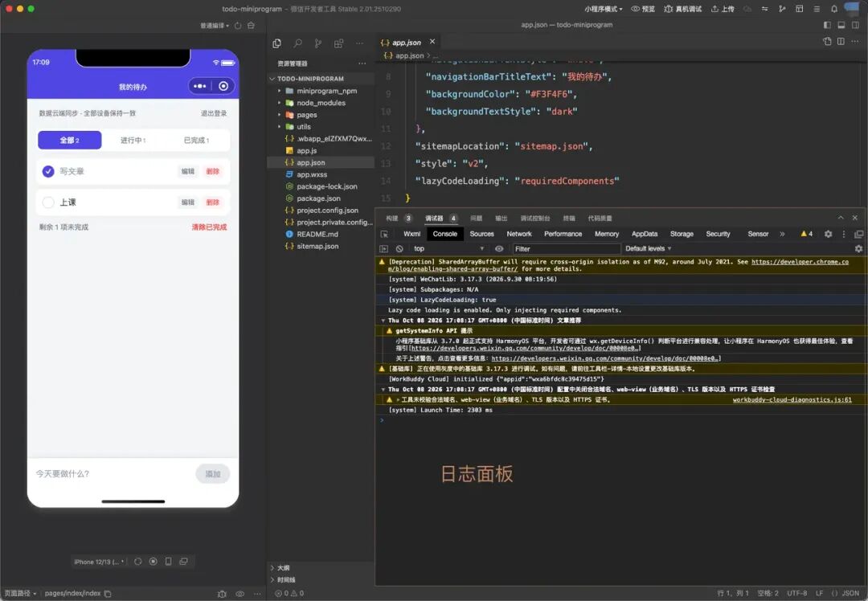
Task: Click the bug icon in simulator status bar
Action: point(222,593)
